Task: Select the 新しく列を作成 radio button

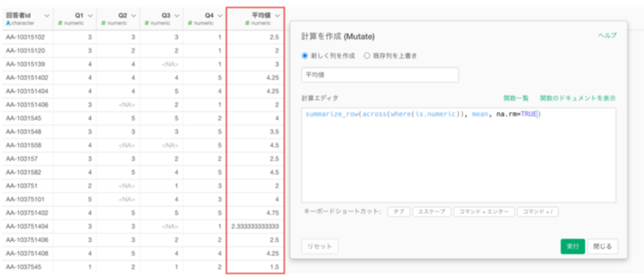Action: [306, 56]
